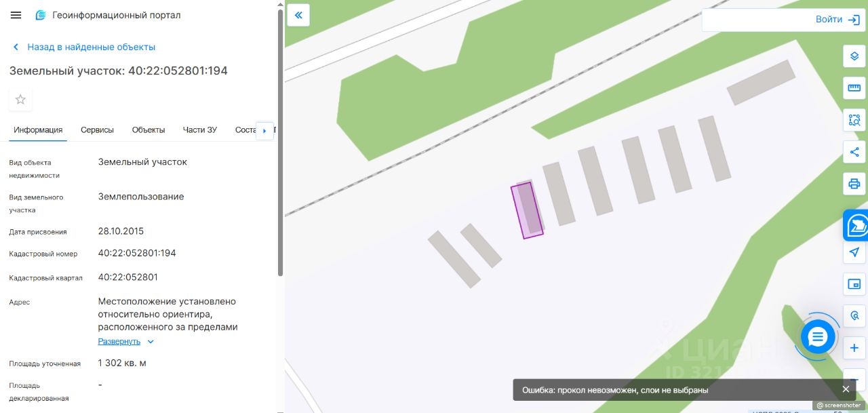
Task: Click the Войти login button
Action: point(837,20)
